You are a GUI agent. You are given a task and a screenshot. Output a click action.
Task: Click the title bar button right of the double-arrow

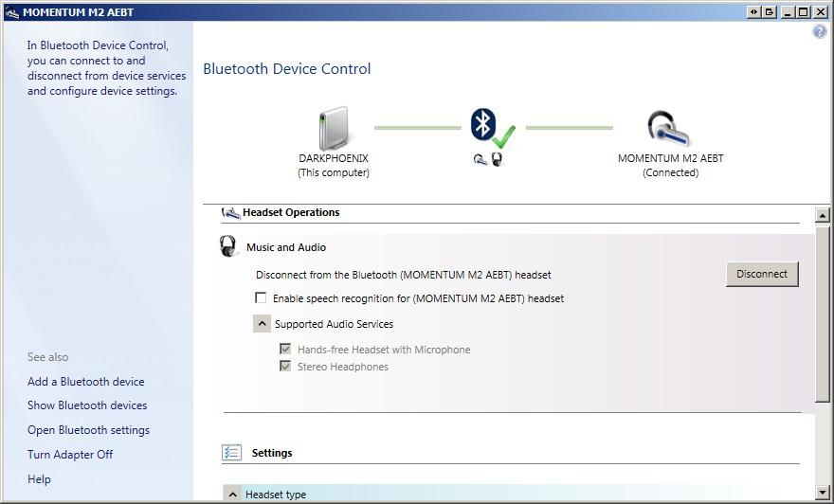(770, 11)
